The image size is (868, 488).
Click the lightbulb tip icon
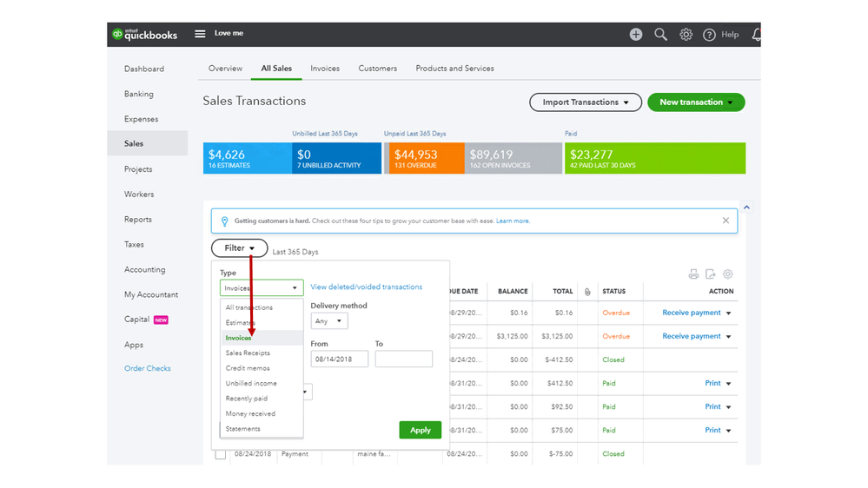pos(224,221)
